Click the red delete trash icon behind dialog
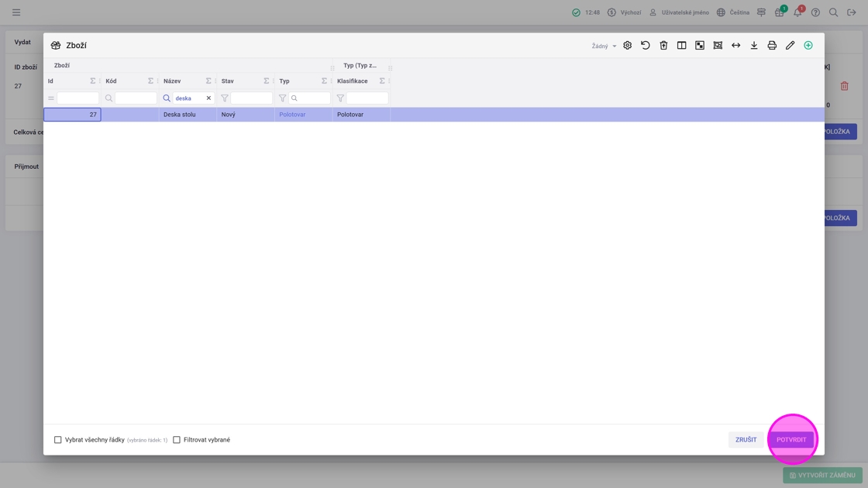 (844, 86)
